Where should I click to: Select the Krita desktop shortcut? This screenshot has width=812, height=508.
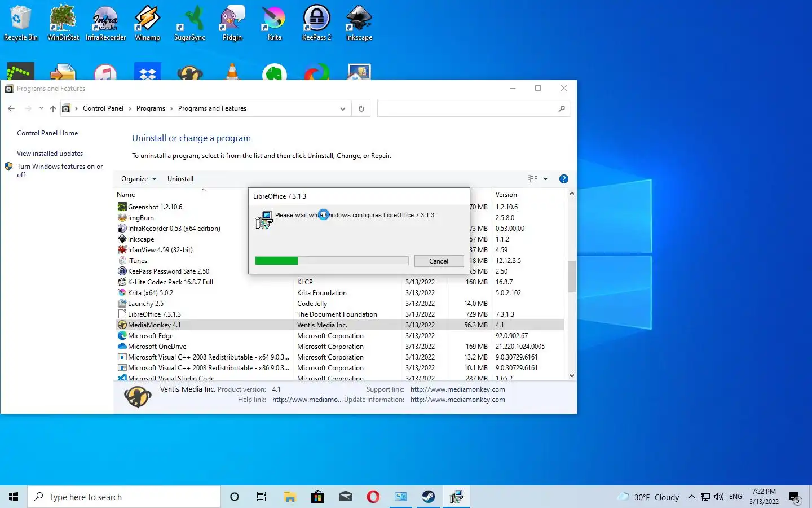274,23
